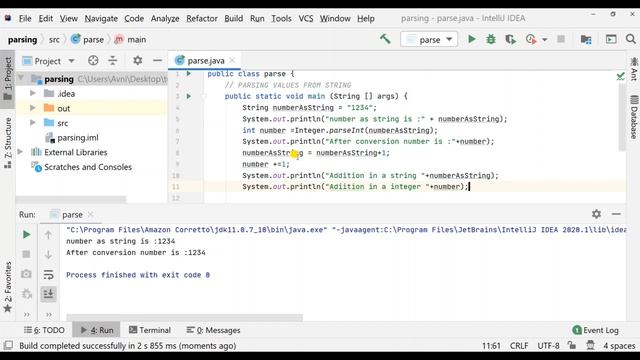Click the Event Log icon in status bar

tap(577, 330)
